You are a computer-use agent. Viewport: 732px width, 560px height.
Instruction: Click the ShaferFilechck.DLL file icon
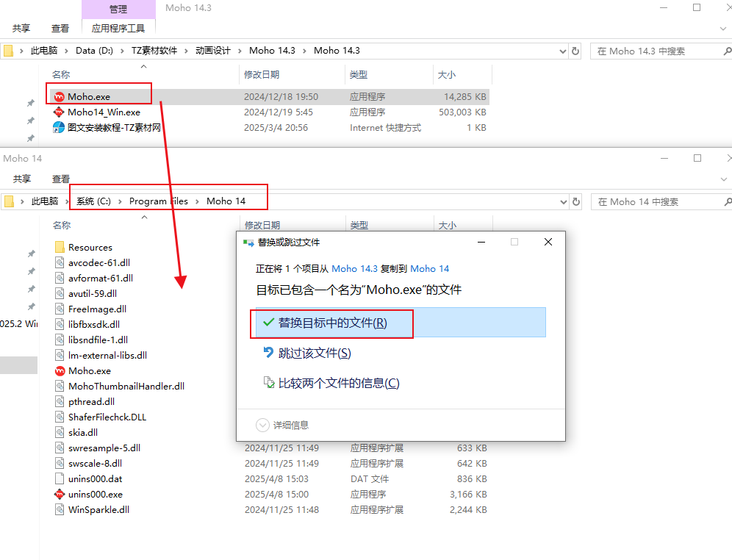[x=60, y=416]
